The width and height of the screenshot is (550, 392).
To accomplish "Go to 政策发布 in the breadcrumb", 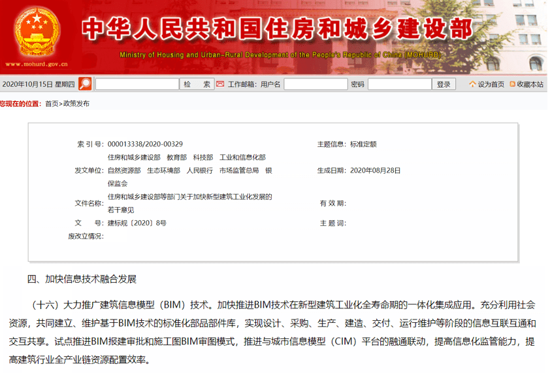I will (76, 103).
